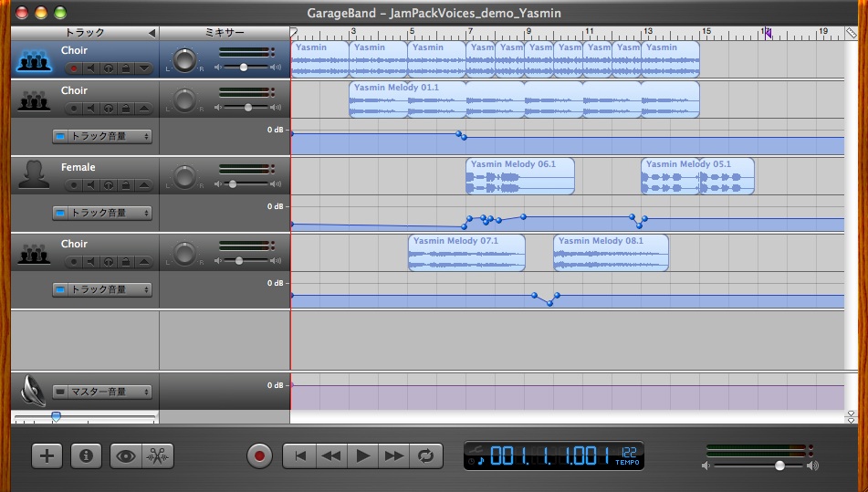Play the project
868x492 pixels.
click(362, 456)
